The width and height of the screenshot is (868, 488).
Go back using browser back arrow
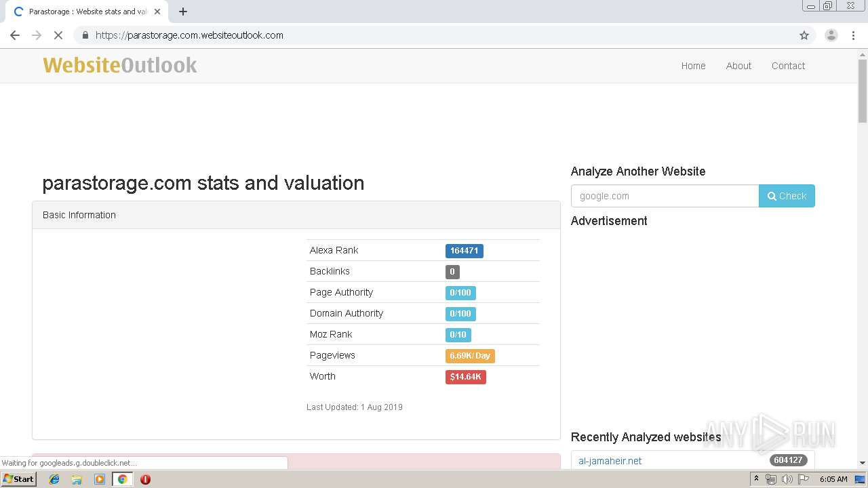15,35
